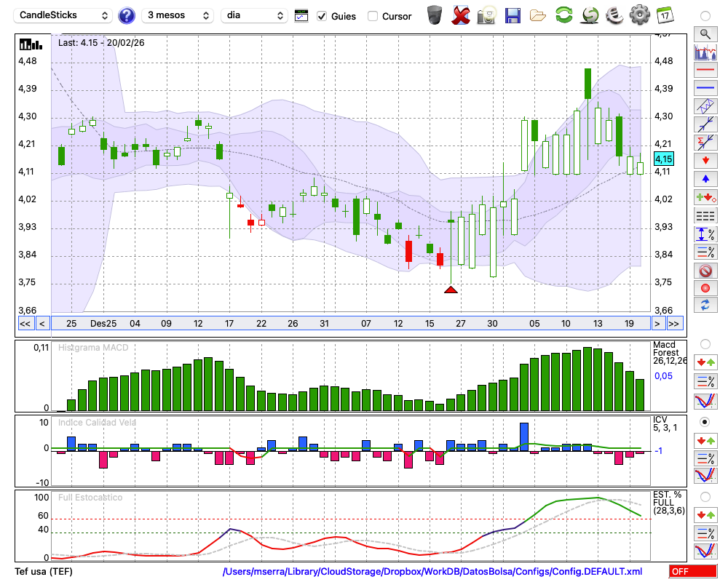Click the magnifying glass zoom tool

[x=705, y=33]
